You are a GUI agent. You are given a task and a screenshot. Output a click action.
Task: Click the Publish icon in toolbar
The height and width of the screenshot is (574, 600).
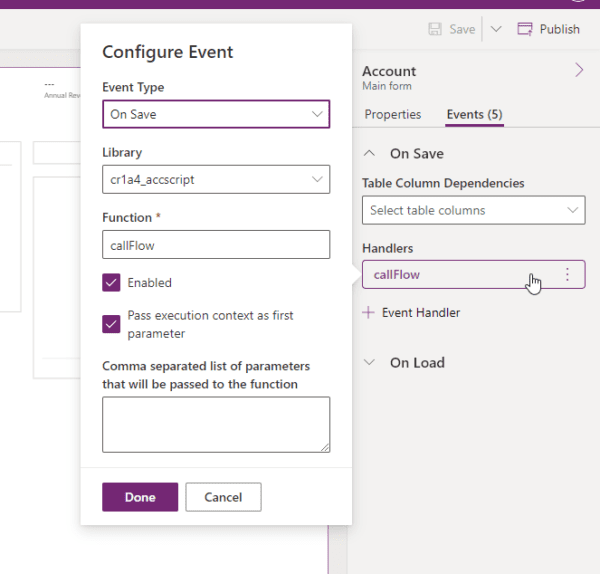pos(525,29)
